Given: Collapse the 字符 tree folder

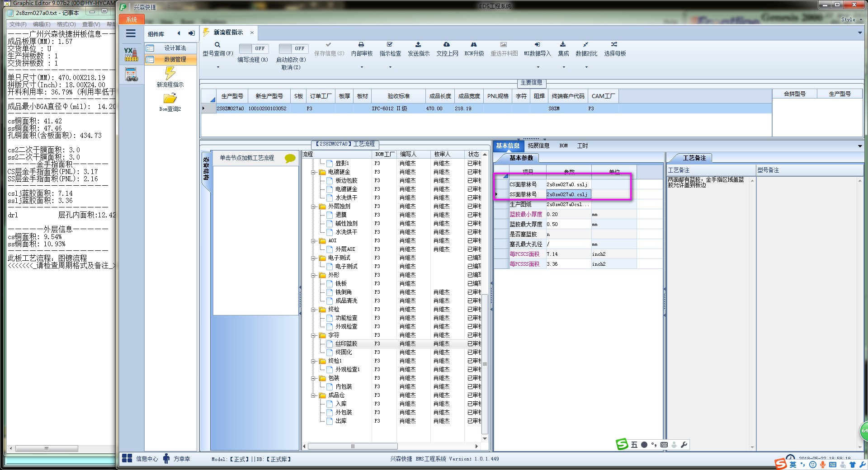Looking at the screenshot, I should click(313, 335).
